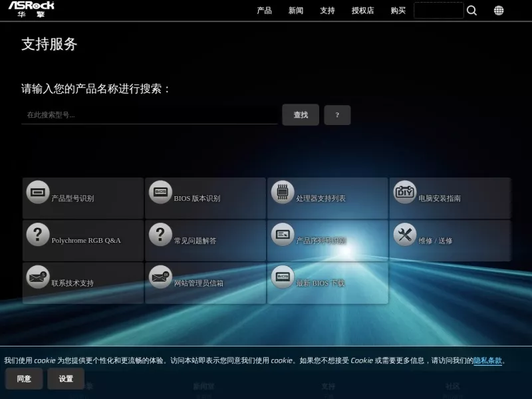Click the BIOS 版本识别 chip icon
532x399 pixels.
click(160, 192)
